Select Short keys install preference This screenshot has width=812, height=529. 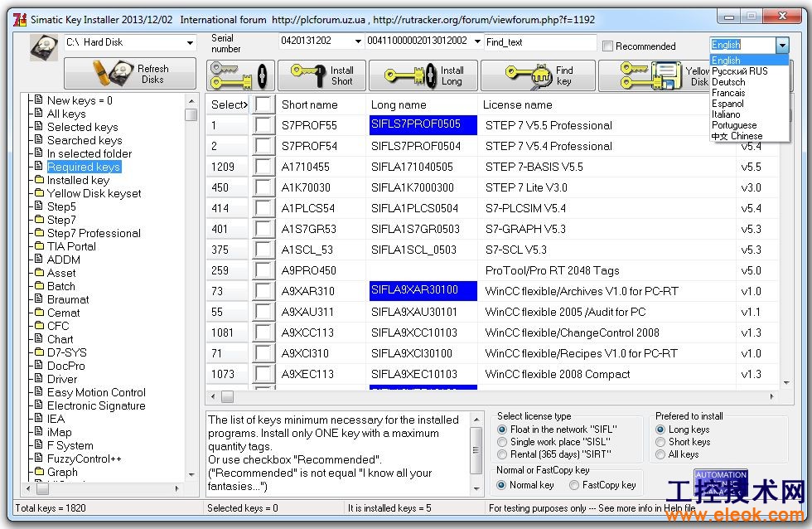(660, 442)
